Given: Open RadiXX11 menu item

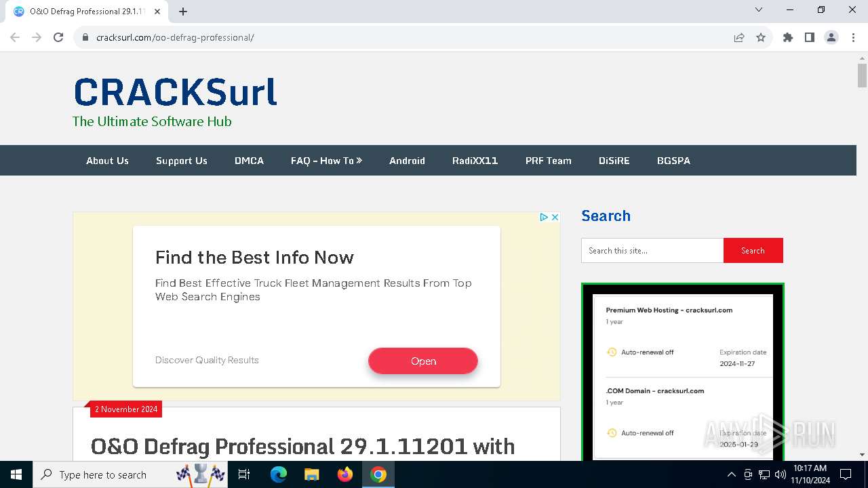Looking at the screenshot, I should pyautogui.click(x=475, y=161).
